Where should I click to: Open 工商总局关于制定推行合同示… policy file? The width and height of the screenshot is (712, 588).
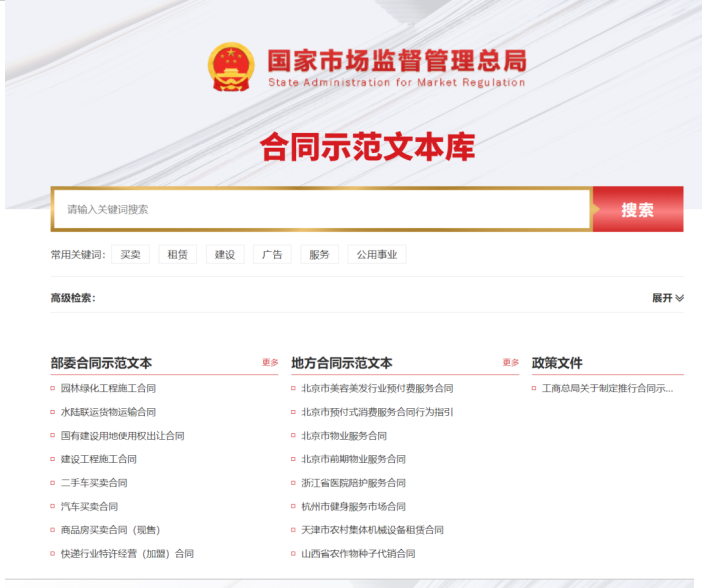pos(608,388)
